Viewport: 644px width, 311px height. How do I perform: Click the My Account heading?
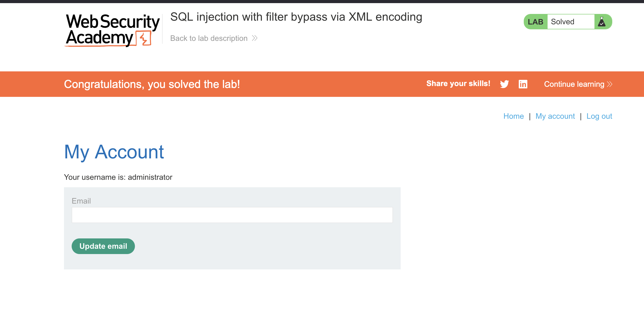[114, 152]
